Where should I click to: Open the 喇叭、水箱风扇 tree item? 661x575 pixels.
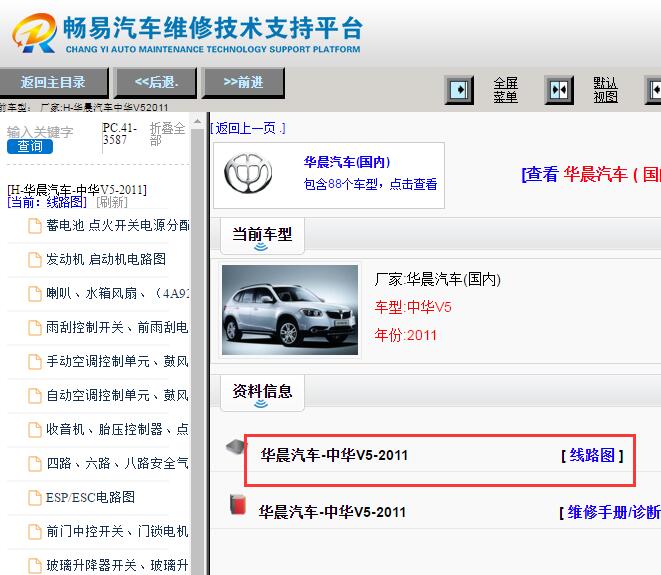(x=118, y=293)
